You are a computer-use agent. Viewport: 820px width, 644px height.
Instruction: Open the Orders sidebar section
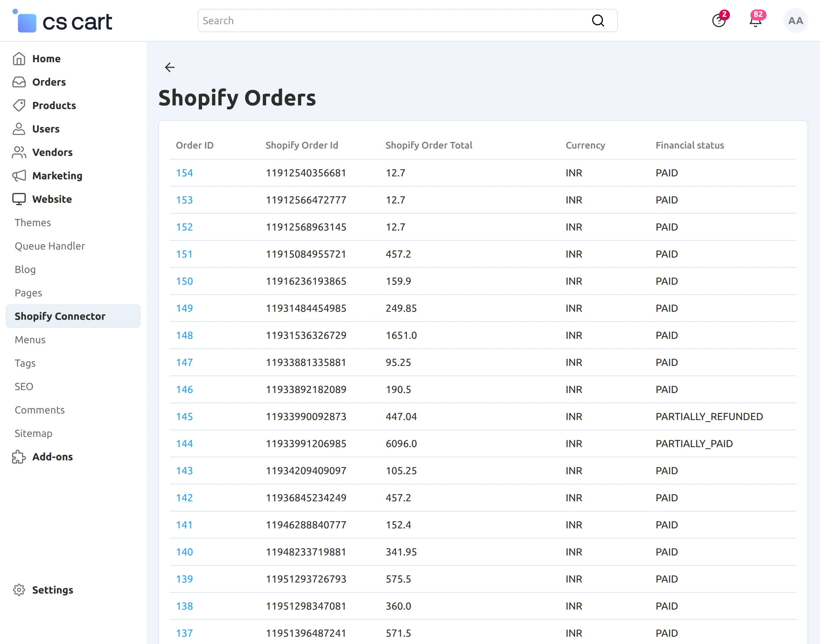[x=49, y=82]
